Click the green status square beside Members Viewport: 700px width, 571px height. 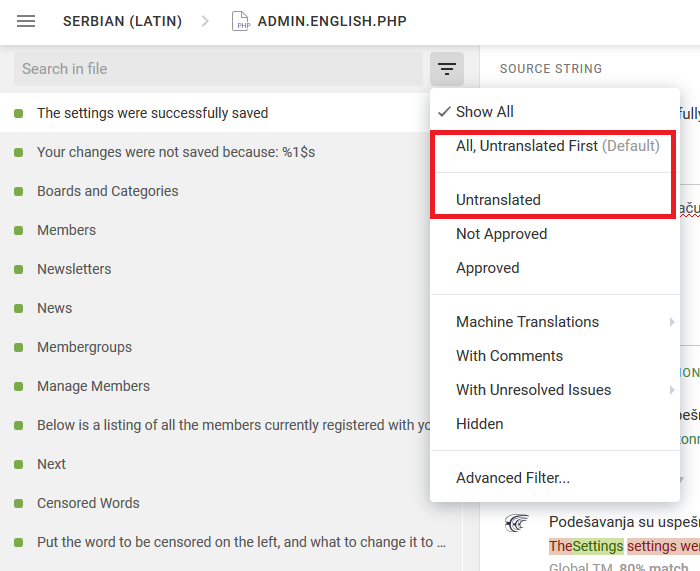click(18, 230)
